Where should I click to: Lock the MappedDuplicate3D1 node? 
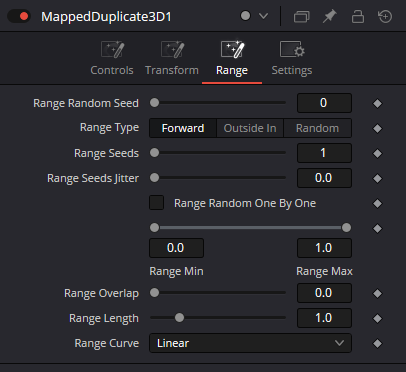358,16
